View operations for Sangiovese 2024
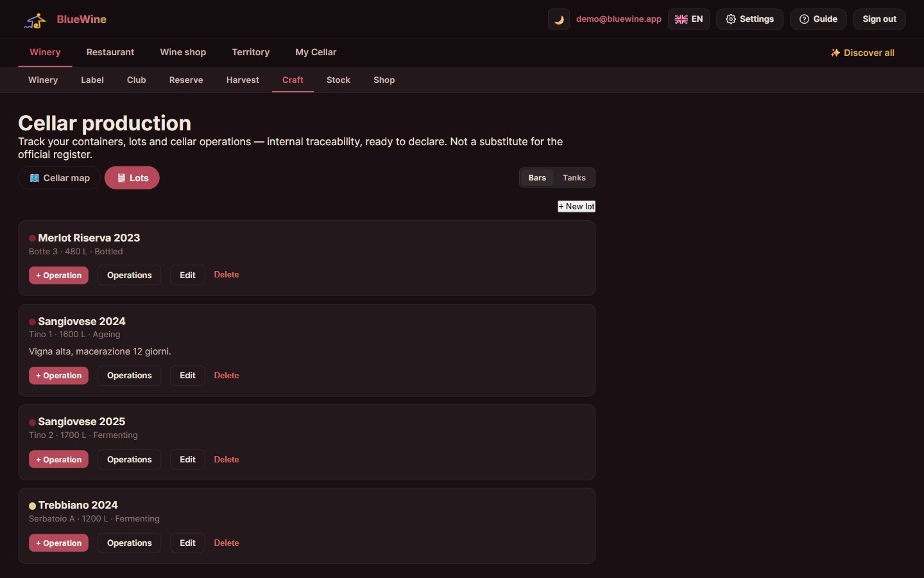Image resolution: width=924 pixels, height=578 pixels. (129, 375)
